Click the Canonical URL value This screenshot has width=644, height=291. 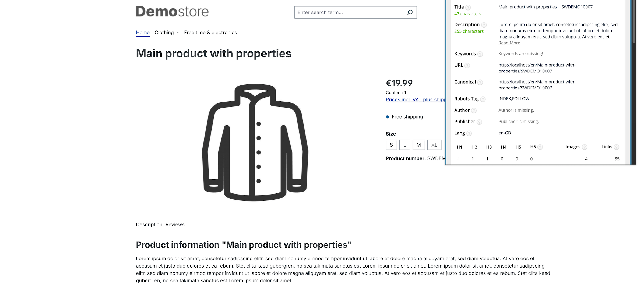pyautogui.click(x=537, y=85)
